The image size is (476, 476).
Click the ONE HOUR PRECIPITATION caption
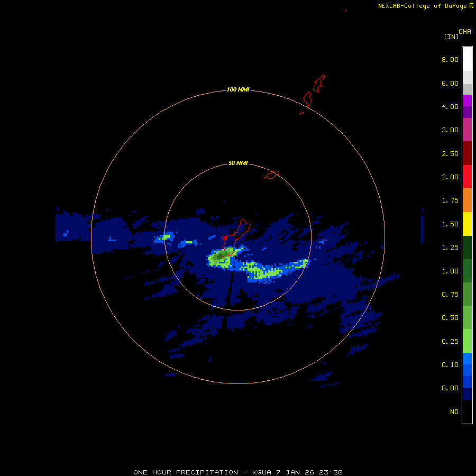click(238, 472)
